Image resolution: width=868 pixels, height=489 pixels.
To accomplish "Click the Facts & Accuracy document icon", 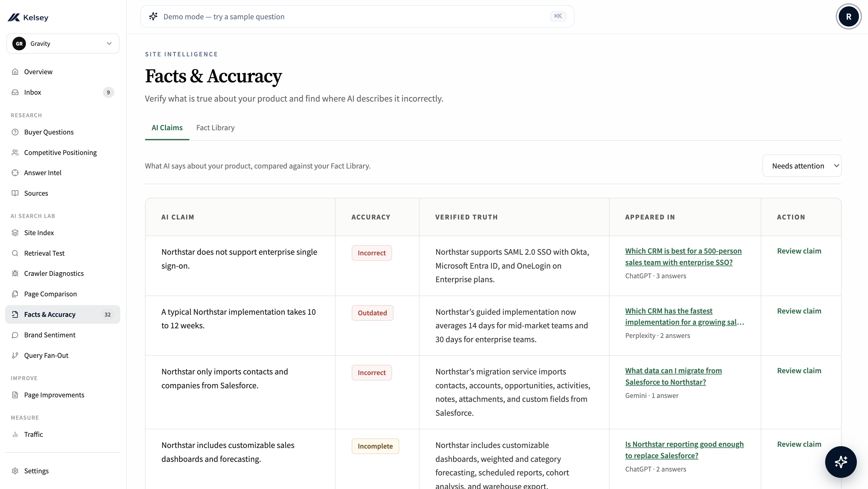I will point(15,314).
